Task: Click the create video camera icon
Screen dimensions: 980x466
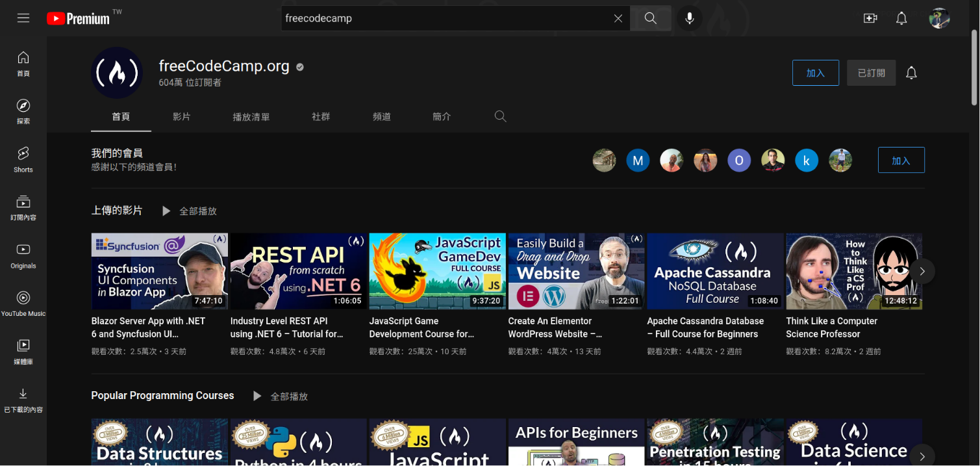Action: point(870,18)
